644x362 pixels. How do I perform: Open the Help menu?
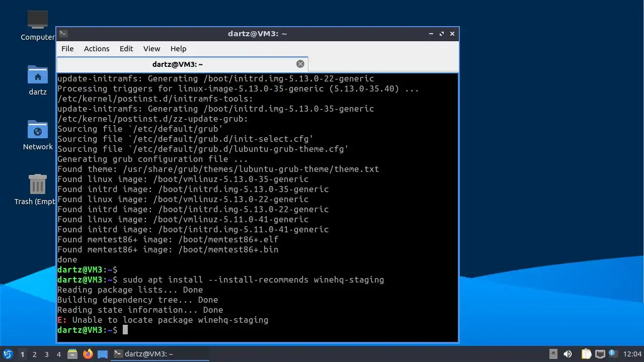tap(179, 49)
